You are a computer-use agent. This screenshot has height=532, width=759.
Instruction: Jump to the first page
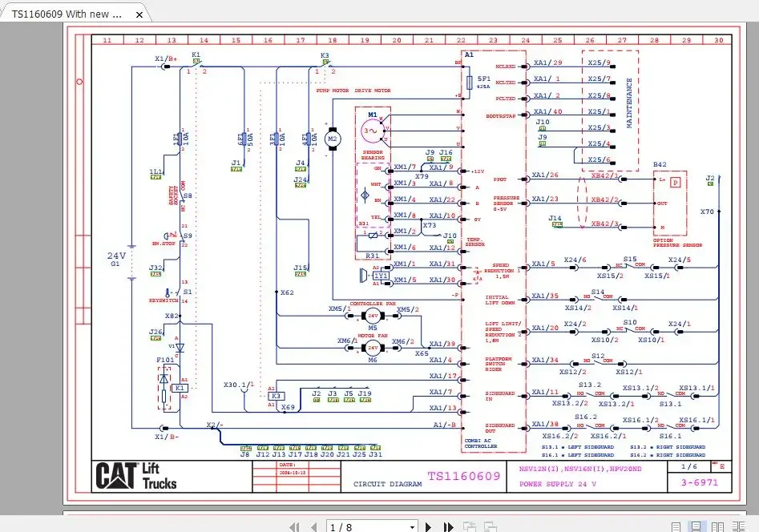pos(295,526)
